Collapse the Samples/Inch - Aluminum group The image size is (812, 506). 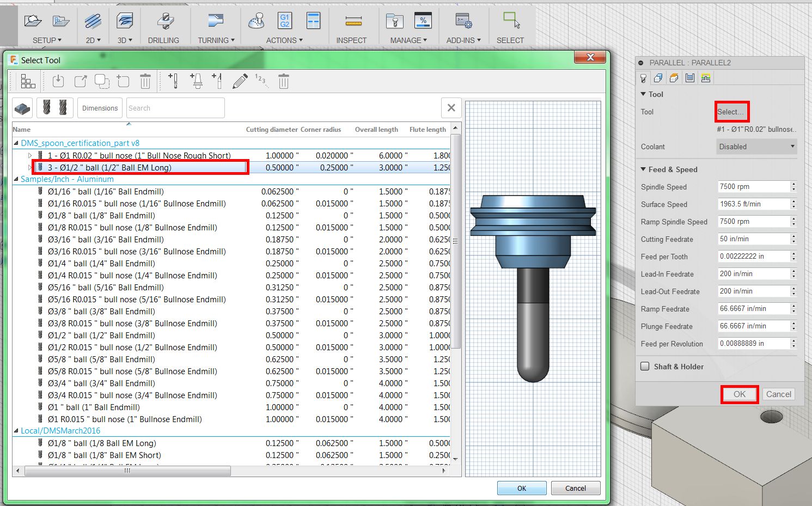tap(16, 180)
